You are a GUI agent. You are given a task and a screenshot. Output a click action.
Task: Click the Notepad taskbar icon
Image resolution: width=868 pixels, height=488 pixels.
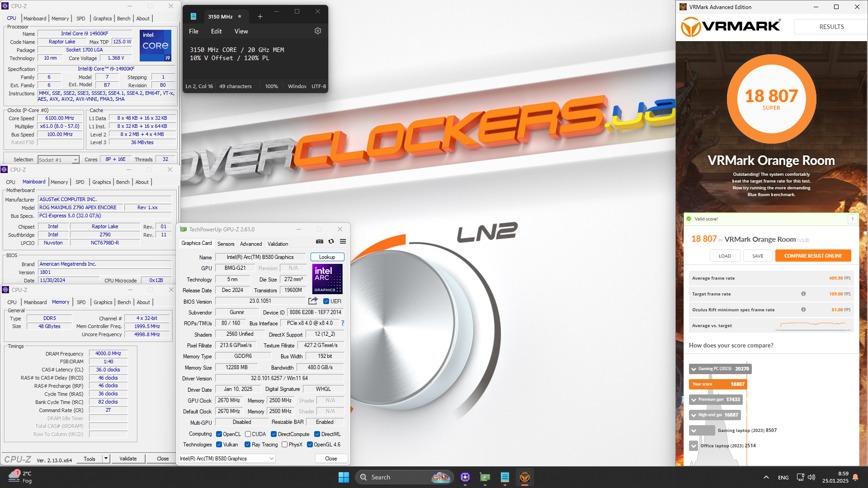pos(505,477)
